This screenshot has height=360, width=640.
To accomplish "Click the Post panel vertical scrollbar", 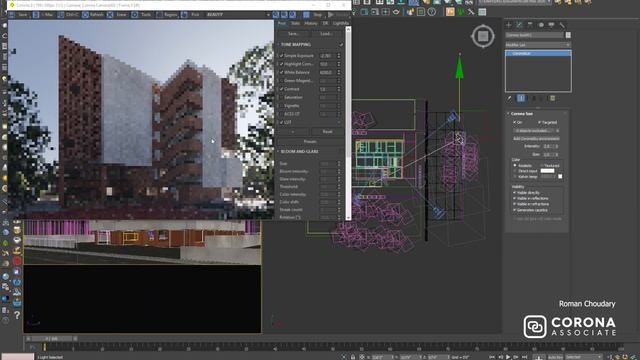I will [348, 122].
